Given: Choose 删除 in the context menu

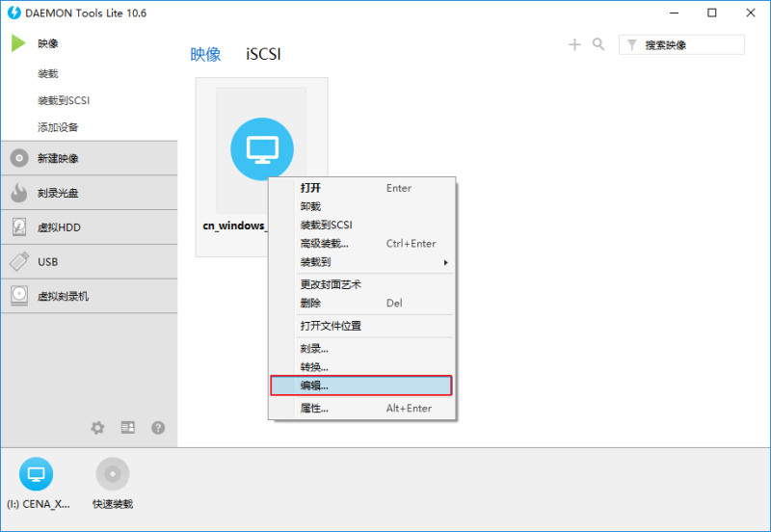Looking at the screenshot, I should tap(361, 303).
